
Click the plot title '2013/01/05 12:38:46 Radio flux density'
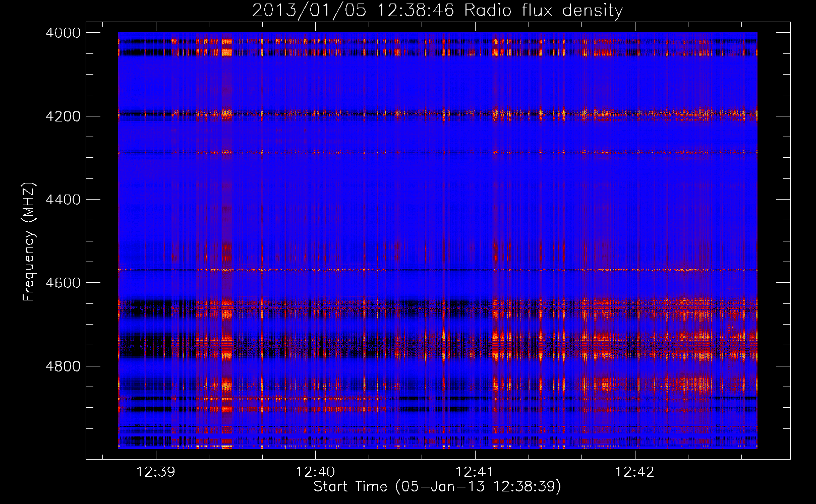(437, 11)
